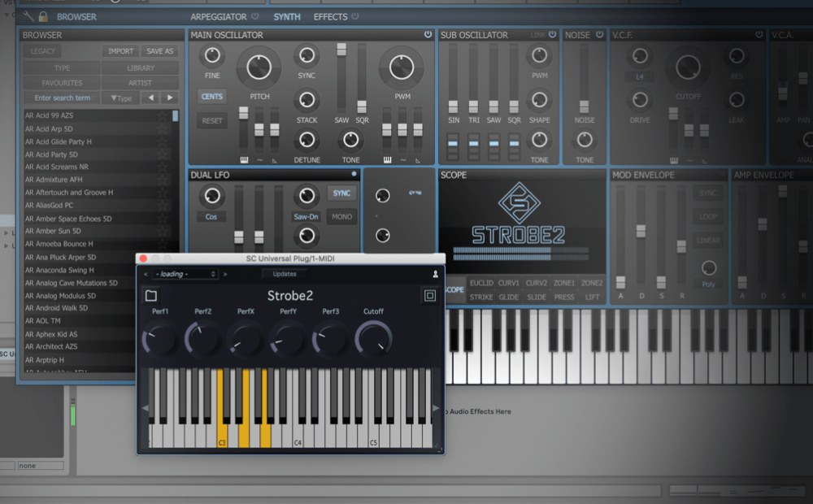Open the Cos LFO waveform selector
813x504 pixels.
pyautogui.click(x=211, y=217)
